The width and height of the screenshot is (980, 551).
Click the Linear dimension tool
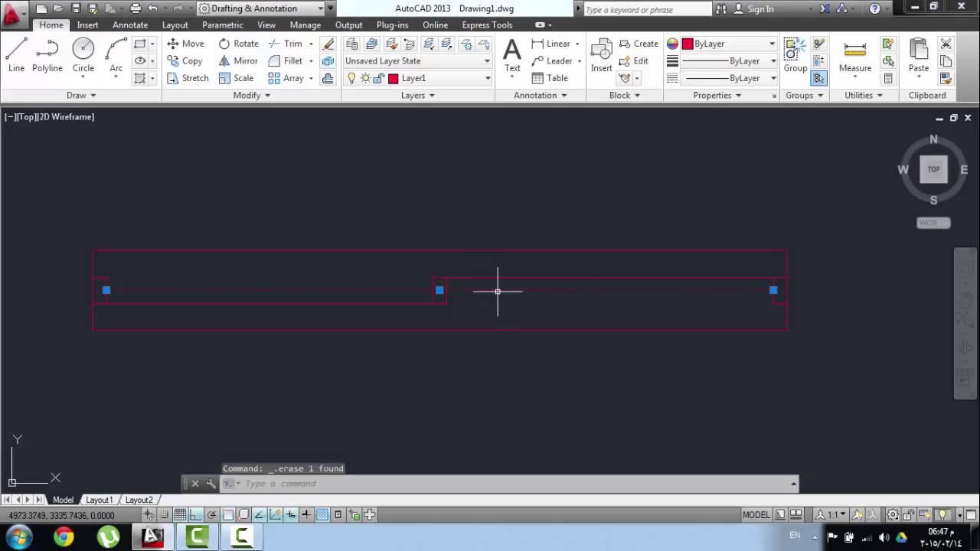[x=551, y=44]
